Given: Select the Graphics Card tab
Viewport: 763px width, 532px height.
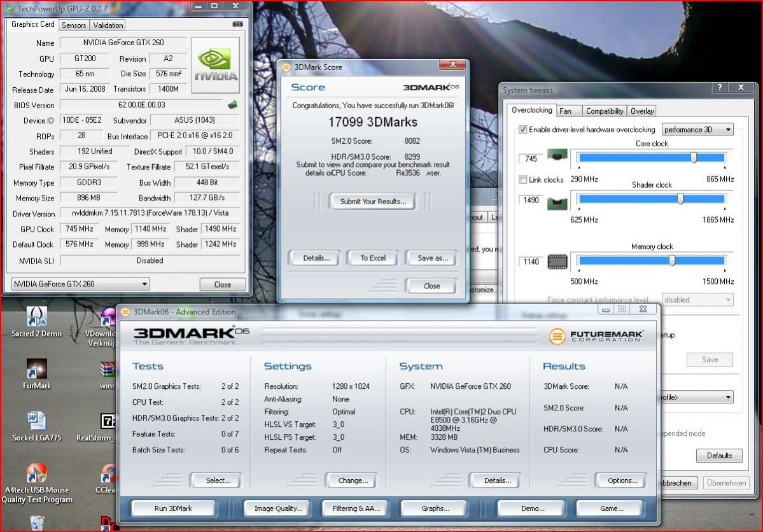Looking at the screenshot, I should pyautogui.click(x=32, y=24).
